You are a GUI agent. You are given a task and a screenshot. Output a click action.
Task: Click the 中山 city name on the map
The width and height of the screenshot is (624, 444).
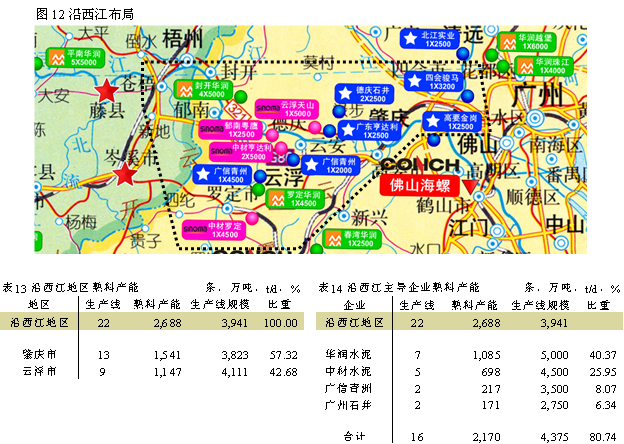pos(565,224)
